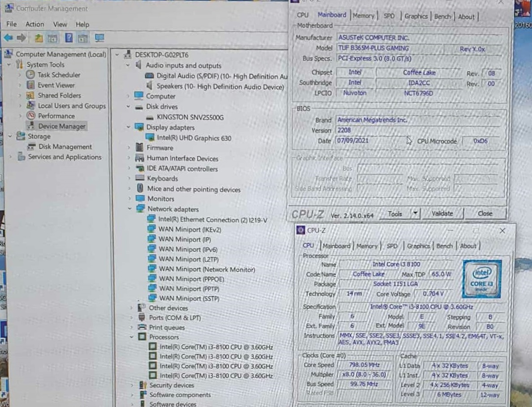Click the CPU-Z Validate button
The width and height of the screenshot is (532, 407).
coord(442,213)
